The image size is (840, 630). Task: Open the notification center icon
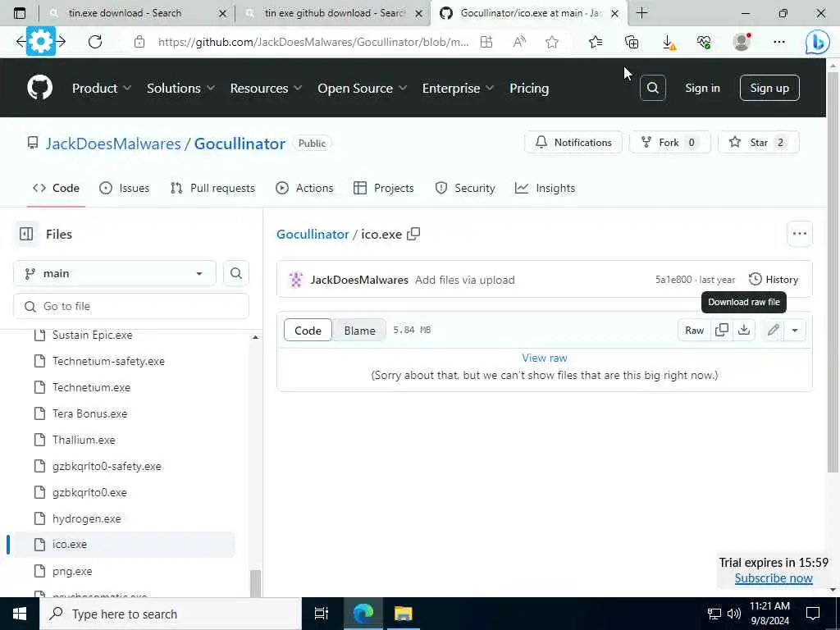pyautogui.click(x=813, y=614)
